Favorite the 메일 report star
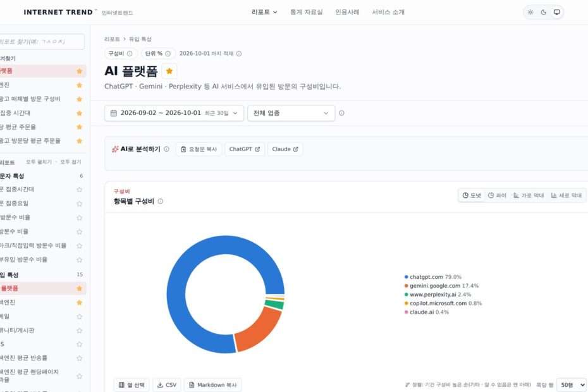The image size is (588, 392). [79, 316]
